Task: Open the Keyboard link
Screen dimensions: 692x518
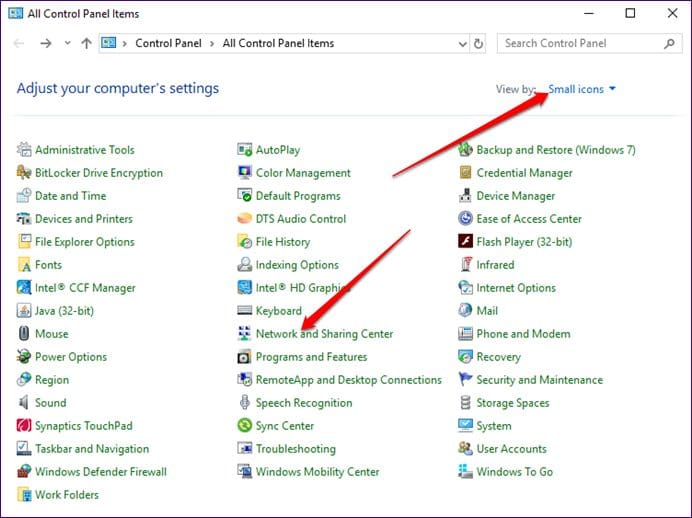Action: [278, 311]
